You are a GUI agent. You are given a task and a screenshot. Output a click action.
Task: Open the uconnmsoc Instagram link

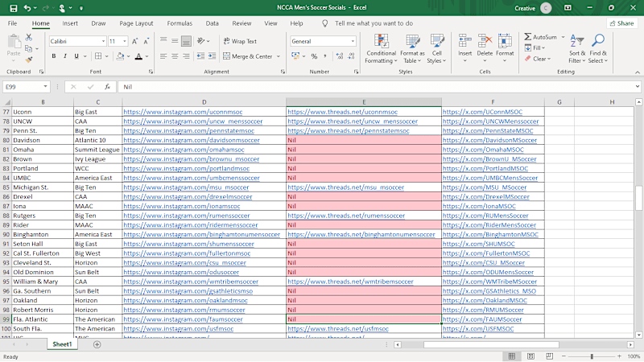[x=183, y=112]
